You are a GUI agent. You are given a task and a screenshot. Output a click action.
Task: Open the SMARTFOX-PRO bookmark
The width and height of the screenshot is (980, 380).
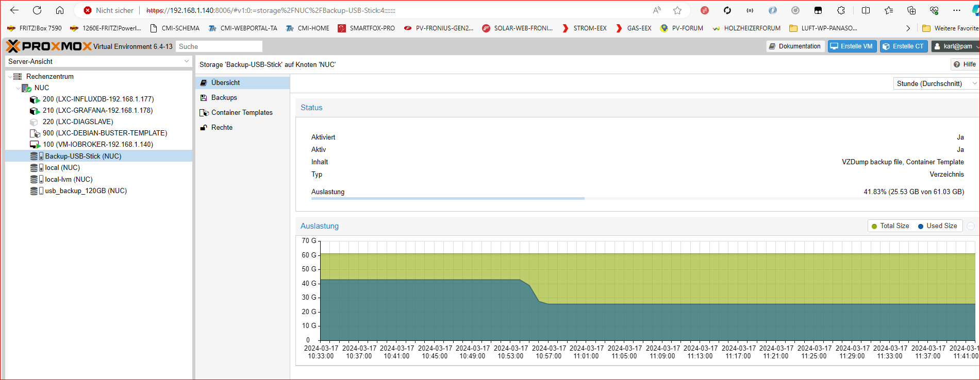366,28
